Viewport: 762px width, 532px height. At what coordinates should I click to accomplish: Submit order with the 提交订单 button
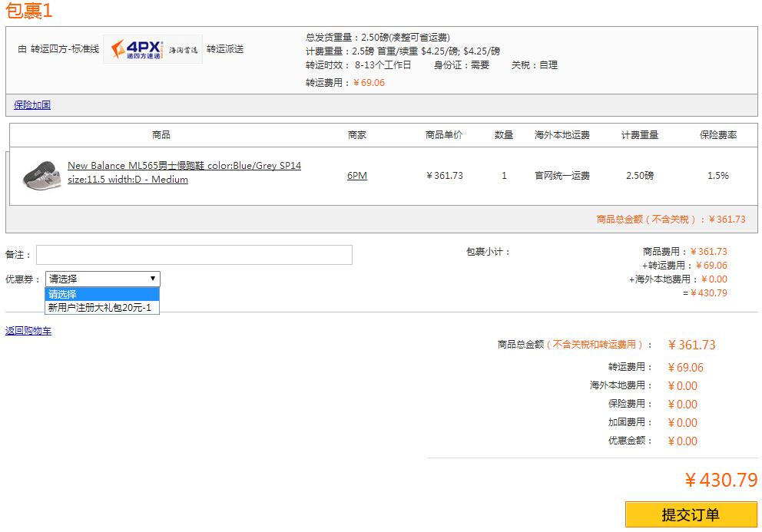pos(691,514)
